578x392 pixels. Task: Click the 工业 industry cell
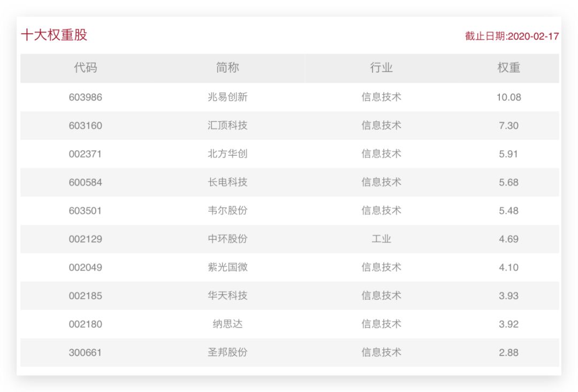coord(381,239)
